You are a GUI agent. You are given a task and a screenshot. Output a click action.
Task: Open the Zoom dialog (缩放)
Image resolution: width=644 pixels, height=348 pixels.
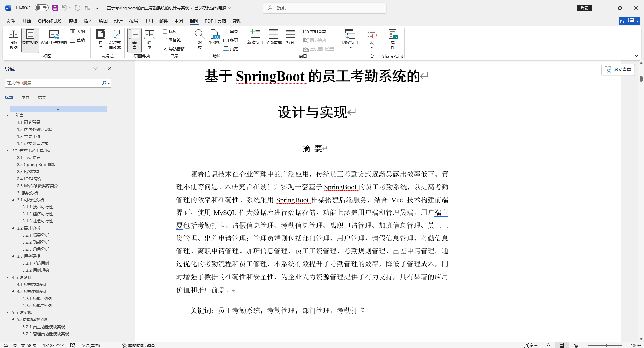pos(199,40)
